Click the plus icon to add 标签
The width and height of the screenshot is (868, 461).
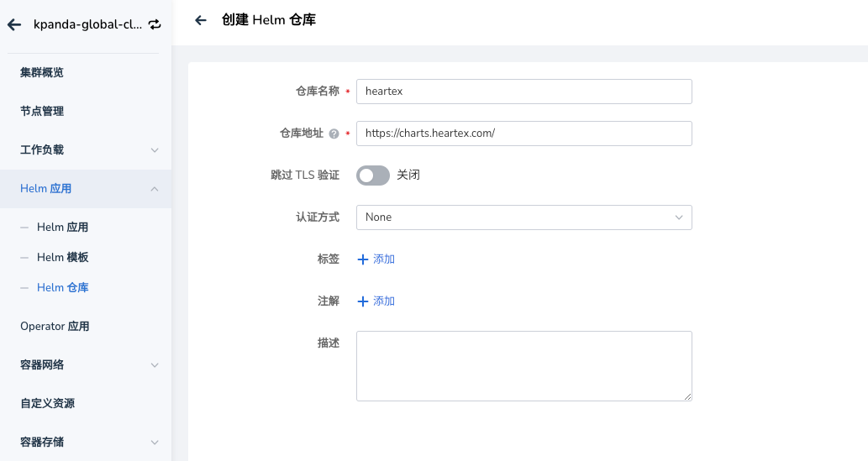coord(363,259)
